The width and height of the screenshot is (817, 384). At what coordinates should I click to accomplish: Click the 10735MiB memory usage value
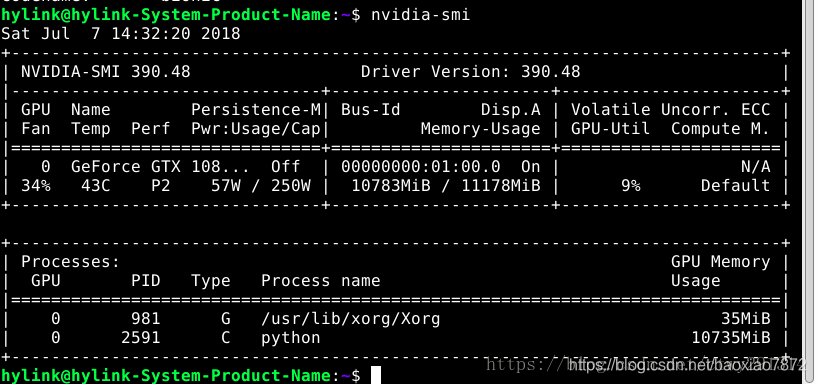point(731,338)
